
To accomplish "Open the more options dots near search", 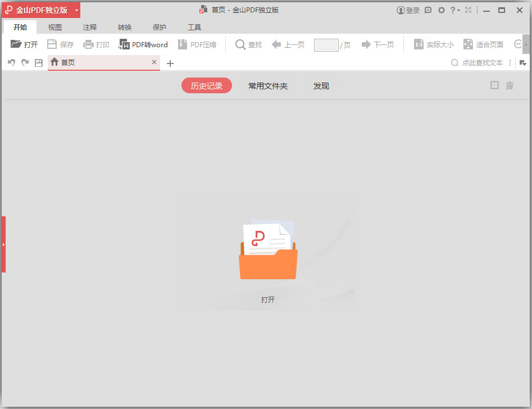I will coord(510,63).
